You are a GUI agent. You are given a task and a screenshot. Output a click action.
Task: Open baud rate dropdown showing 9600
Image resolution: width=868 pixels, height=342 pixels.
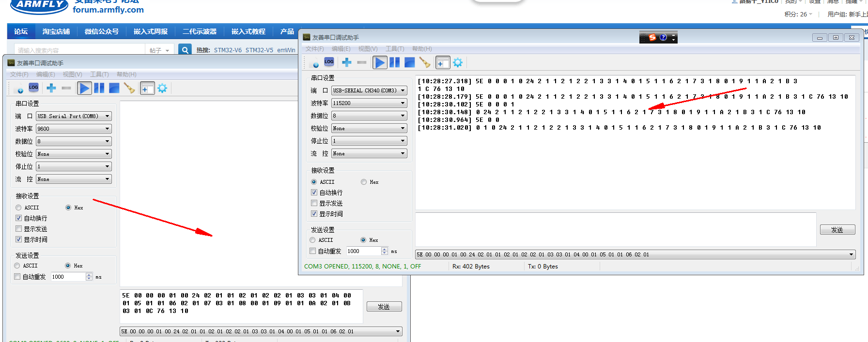[x=74, y=129]
